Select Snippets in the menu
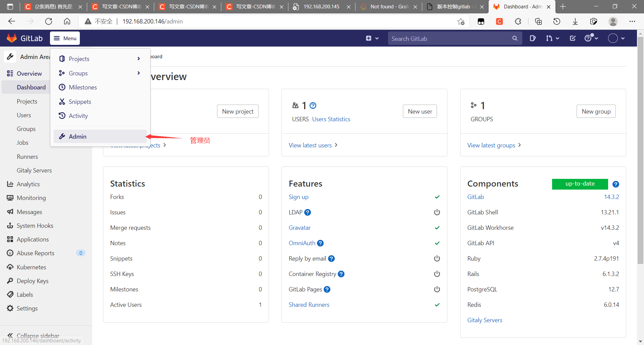Viewport: 644px width, 345px height. click(x=100, y=101)
